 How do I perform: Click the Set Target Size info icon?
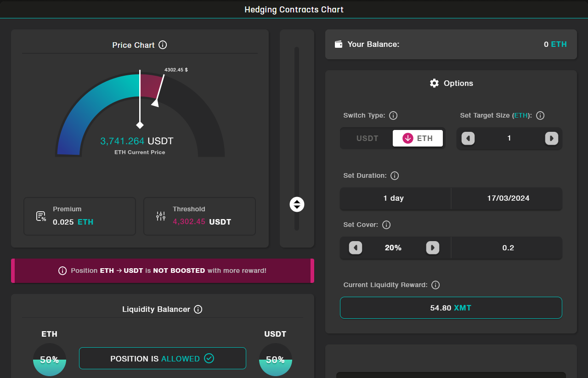tap(540, 116)
